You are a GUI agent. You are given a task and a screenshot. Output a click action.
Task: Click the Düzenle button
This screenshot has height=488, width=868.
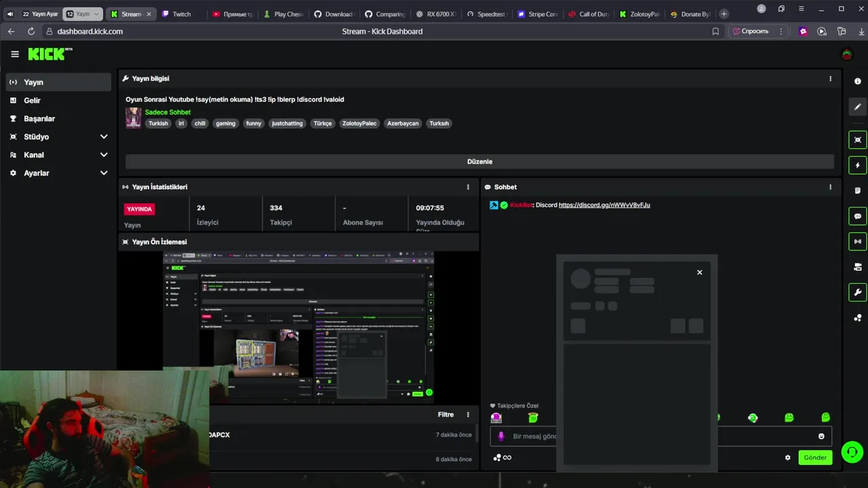pos(479,161)
